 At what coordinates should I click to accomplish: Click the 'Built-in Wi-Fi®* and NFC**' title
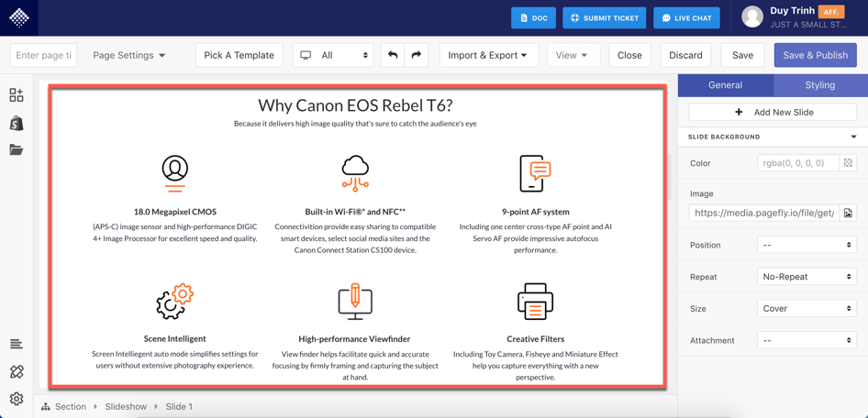[355, 212]
